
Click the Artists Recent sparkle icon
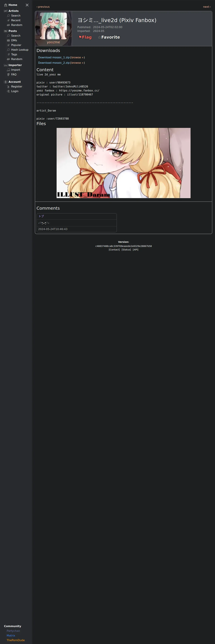(x=8, y=21)
